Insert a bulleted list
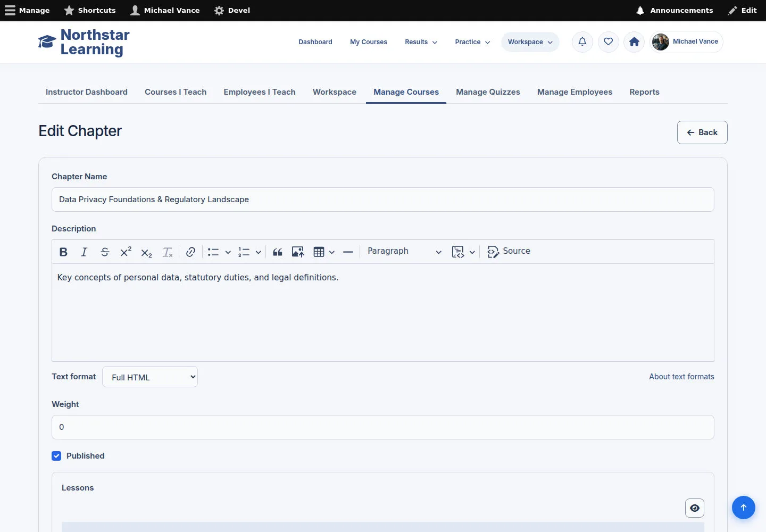766x532 pixels. click(x=213, y=252)
